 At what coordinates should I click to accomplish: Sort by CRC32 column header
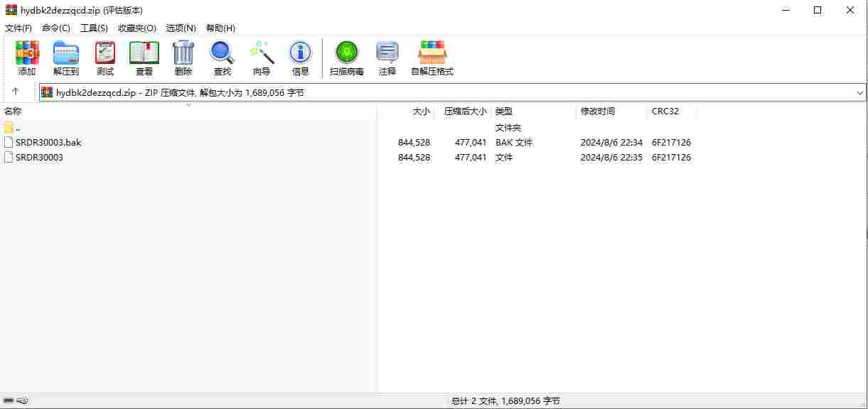tap(673, 111)
